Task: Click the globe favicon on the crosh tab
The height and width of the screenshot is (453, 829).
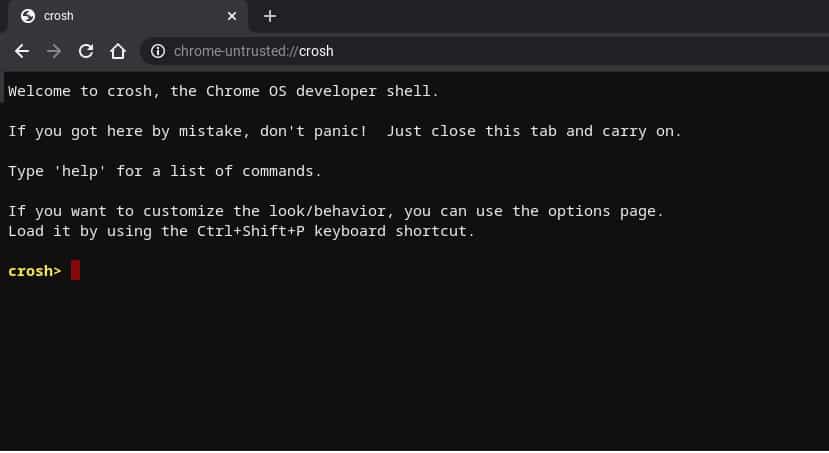Action: (x=27, y=16)
